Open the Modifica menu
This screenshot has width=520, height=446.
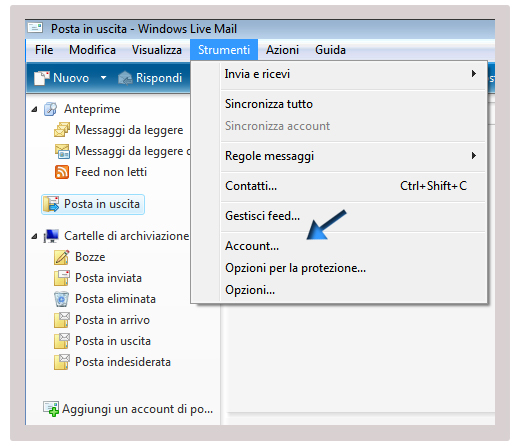(x=92, y=50)
